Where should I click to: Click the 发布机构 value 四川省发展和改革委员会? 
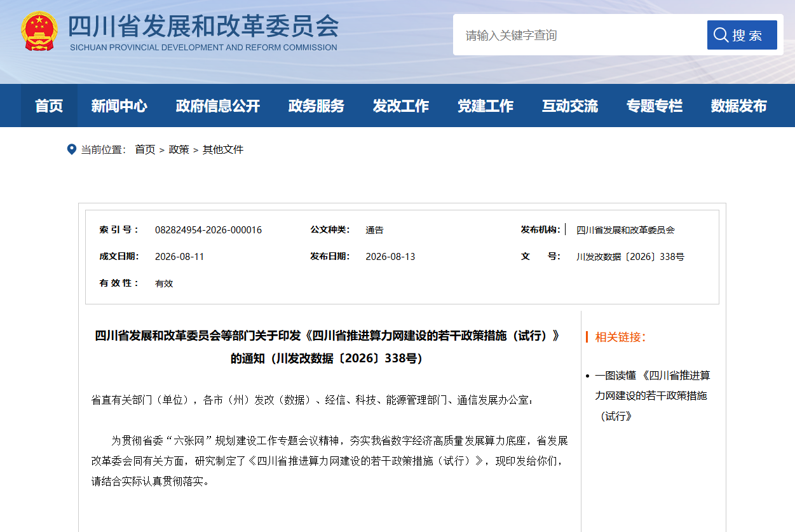625,230
